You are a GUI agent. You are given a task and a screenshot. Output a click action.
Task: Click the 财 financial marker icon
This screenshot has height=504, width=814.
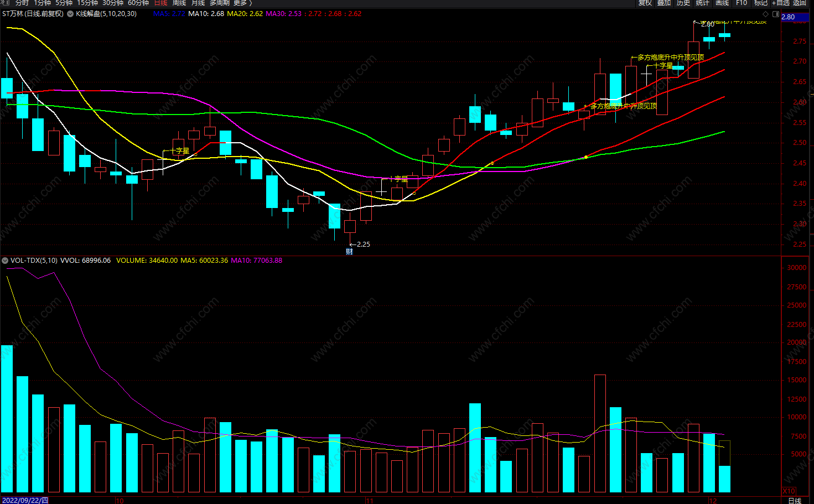(349, 252)
